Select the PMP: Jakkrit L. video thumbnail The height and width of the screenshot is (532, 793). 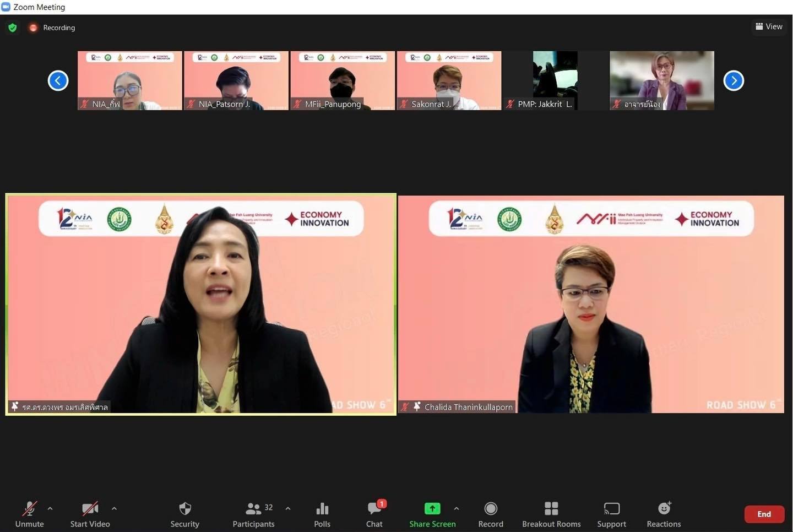click(x=555, y=80)
